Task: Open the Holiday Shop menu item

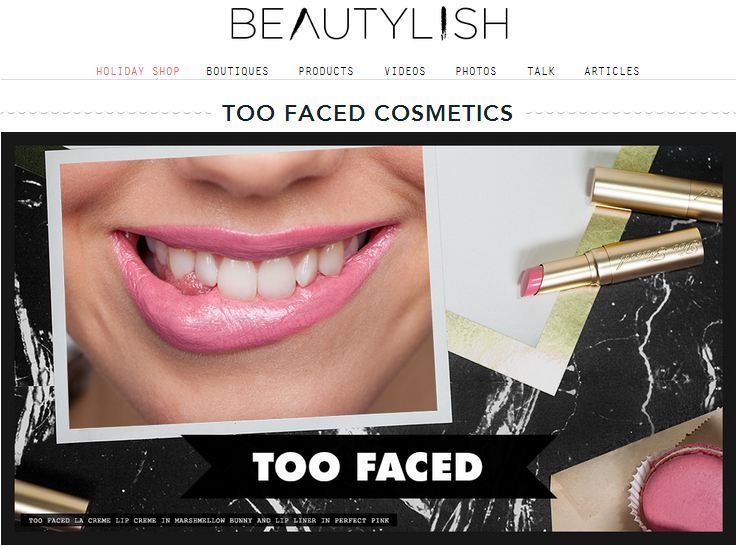Action: [x=138, y=71]
